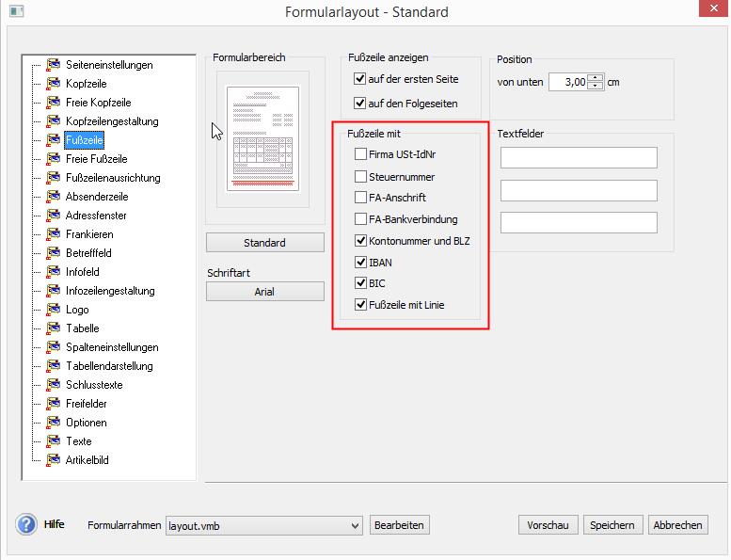The width and height of the screenshot is (731, 560).
Task: Click the icon beside Freifelder
Action: [x=54, y=404]
